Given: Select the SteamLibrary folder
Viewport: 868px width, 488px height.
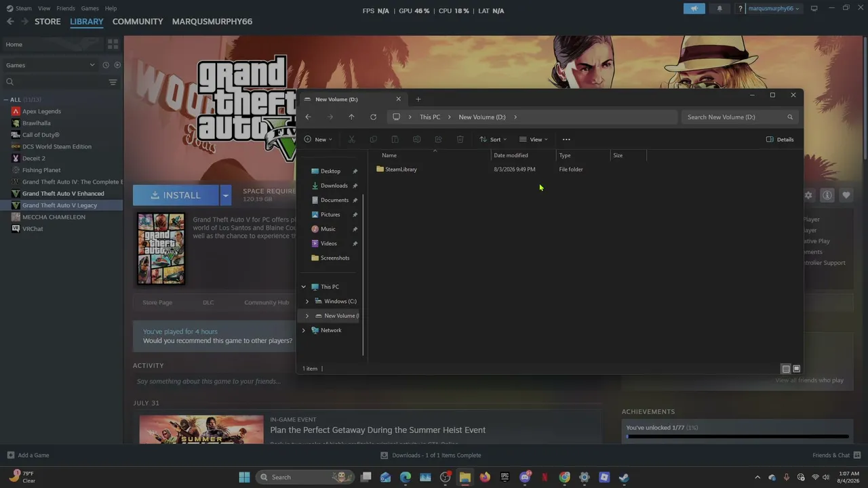Looking at the screenshot, I should coord(401,169).
